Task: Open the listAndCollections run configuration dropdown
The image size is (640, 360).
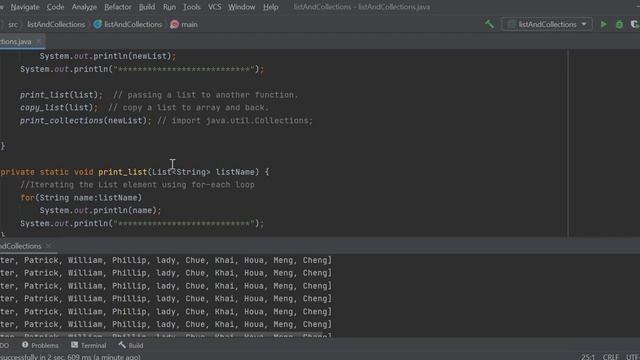Action: (547, 24)
